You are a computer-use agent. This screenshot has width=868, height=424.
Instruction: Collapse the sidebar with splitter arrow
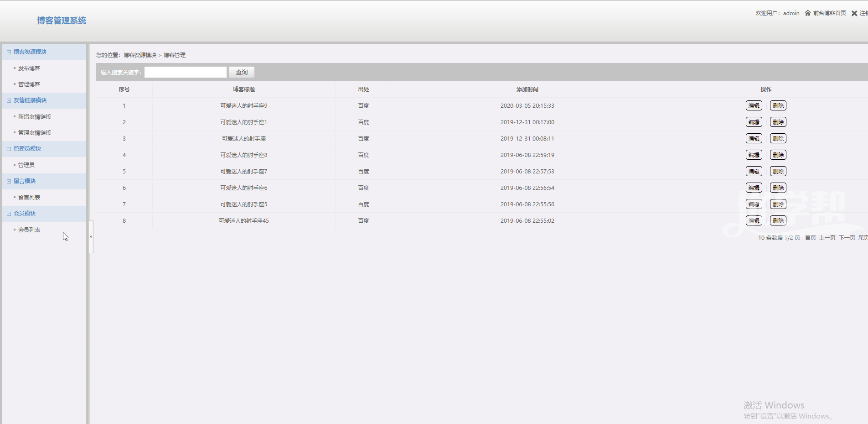pos(91,236)
